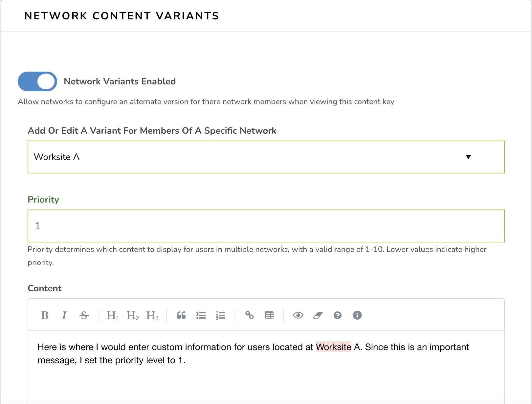The image size is (532, 404).
Task: Click the 'Allow networks to configure' description text
Action: point(206,101)
